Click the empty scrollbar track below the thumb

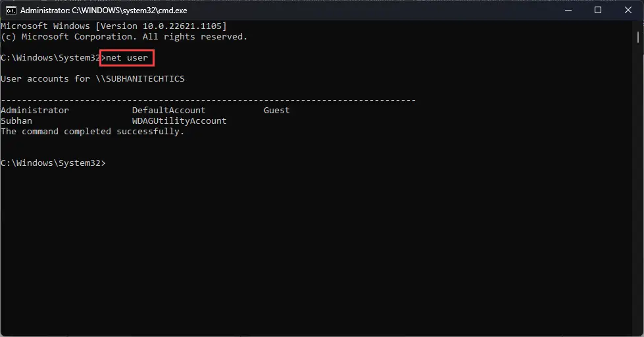pyautogui.click(x=638, y=189)
